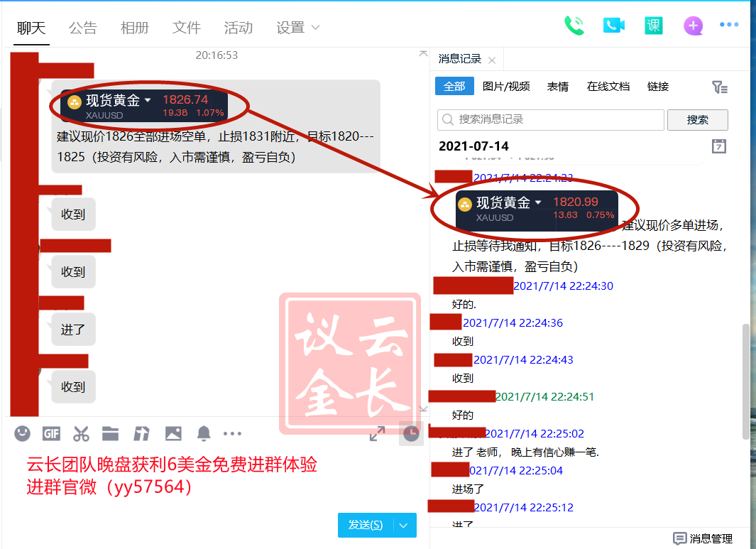Click the 进场了 message in records
Image resolution: width=756 pixels, height=549 pixels.
pos(468,489)
